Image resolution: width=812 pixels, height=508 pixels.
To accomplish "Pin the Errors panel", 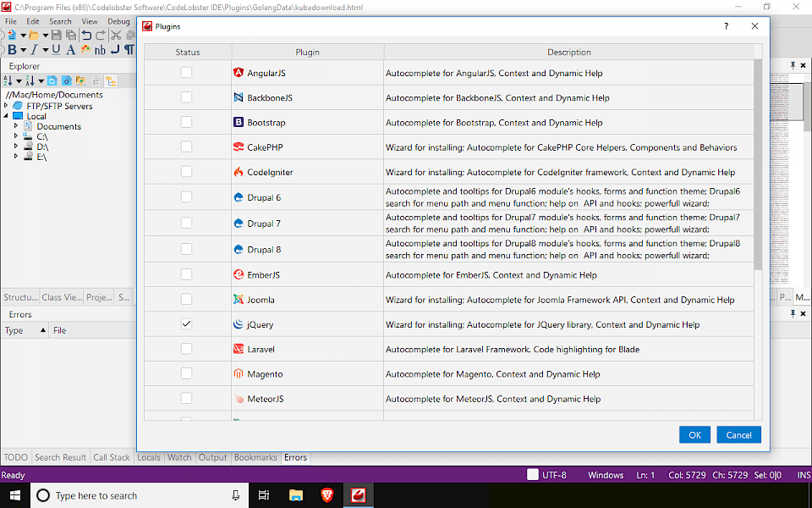I will pyautogui.click(x=793, y=313).
